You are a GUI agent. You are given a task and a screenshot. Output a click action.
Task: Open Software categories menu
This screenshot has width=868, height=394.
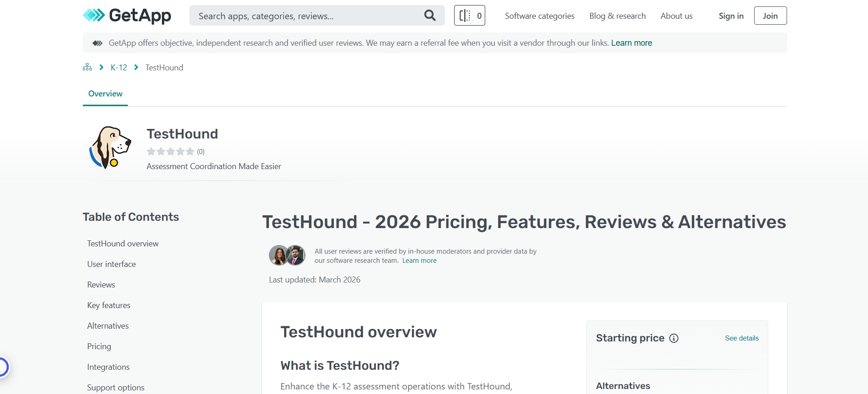pyautogui.click(x=540, y=16)
